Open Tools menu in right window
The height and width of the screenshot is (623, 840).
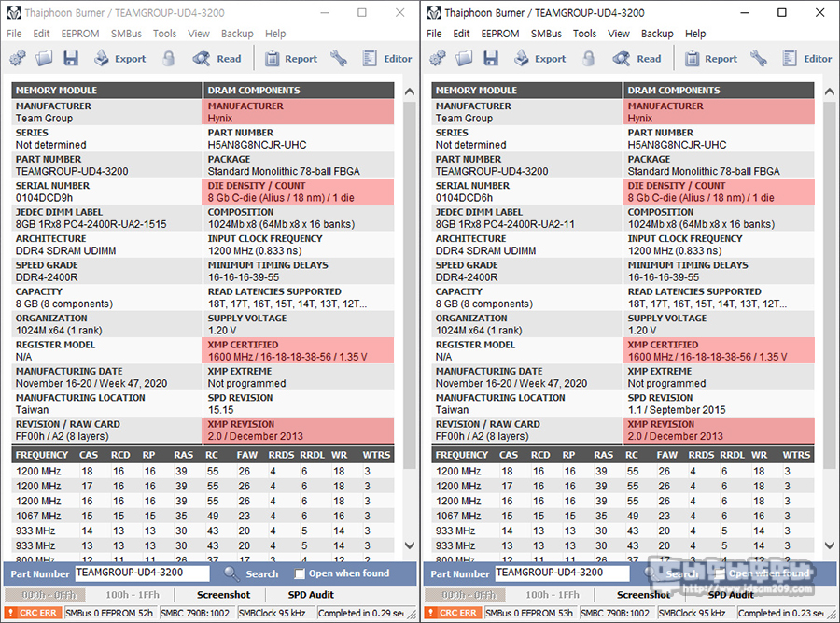click(x=584, y=34)
